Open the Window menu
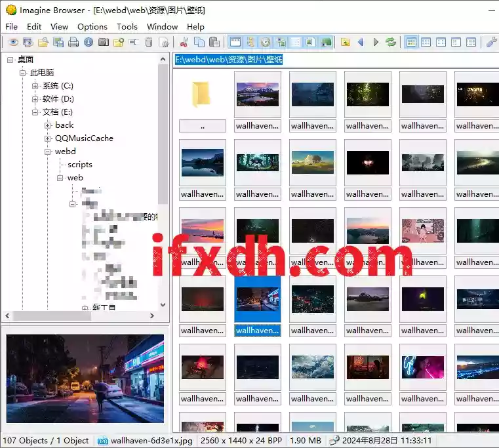The height and width of the screenshot is (448, 499). pyautogui.click(x=163, y=26)
